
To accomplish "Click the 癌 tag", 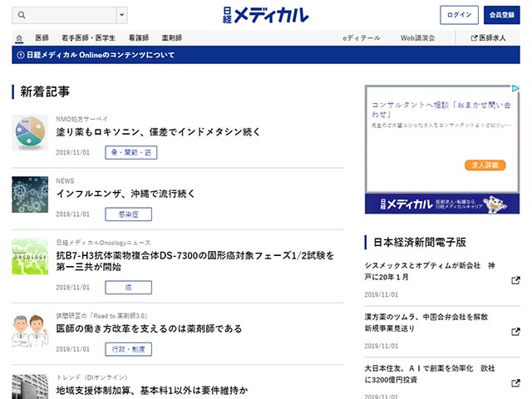I will tap(128, 288).
